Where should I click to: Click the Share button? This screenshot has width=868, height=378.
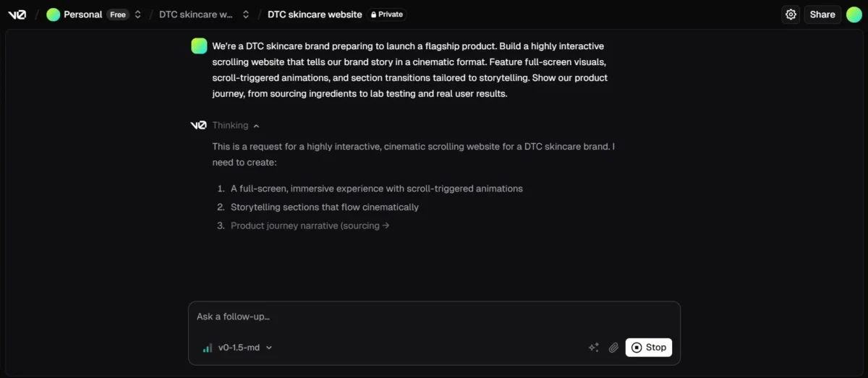(x=822, y=14)
